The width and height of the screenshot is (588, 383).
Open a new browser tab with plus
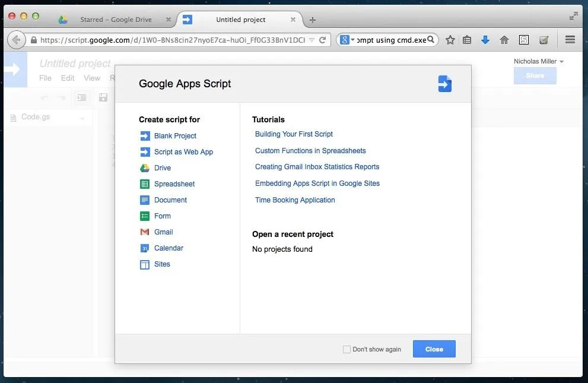[x=312, y=20]
